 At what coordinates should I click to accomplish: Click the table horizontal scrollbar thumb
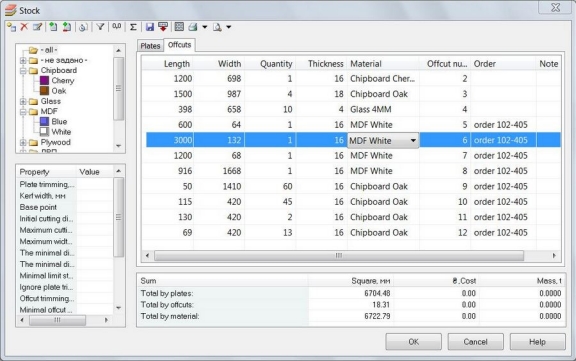[339, 255]
